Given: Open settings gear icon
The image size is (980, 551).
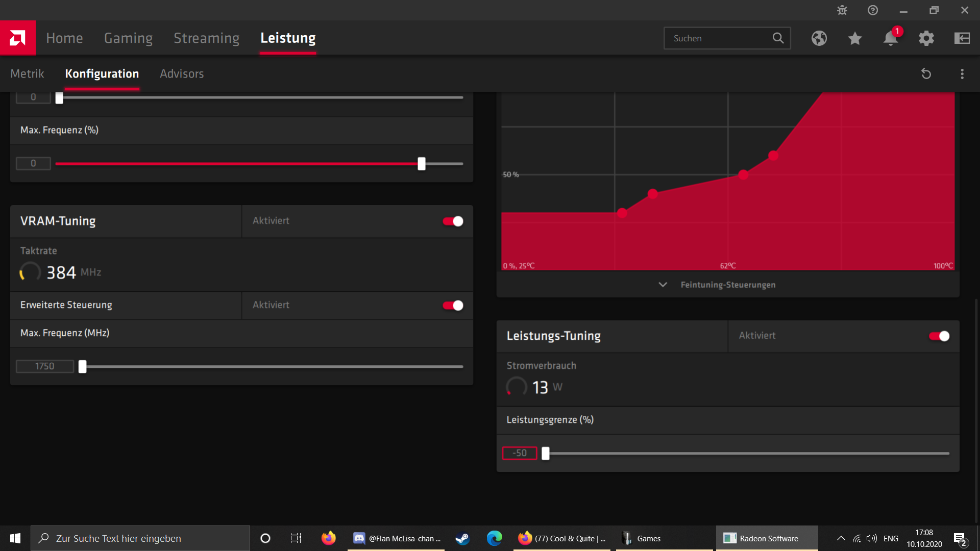Looking at the screenshot, I should pos(926,38).
